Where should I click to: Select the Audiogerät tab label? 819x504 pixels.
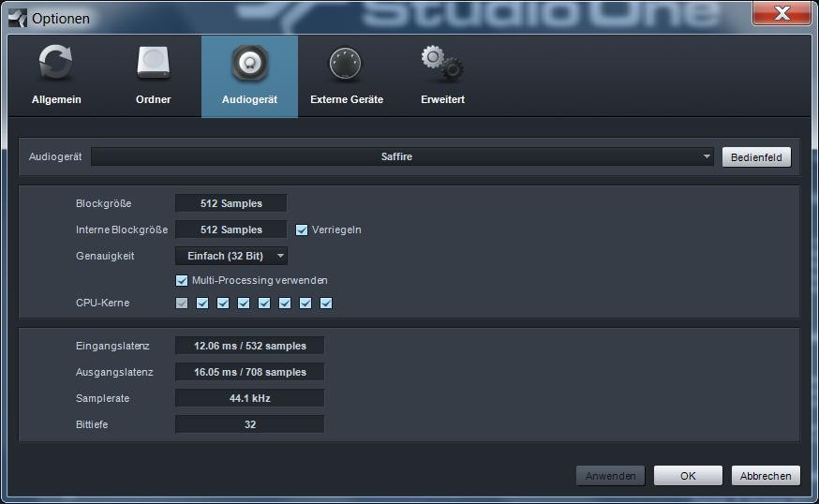click(x=249, y=99)
